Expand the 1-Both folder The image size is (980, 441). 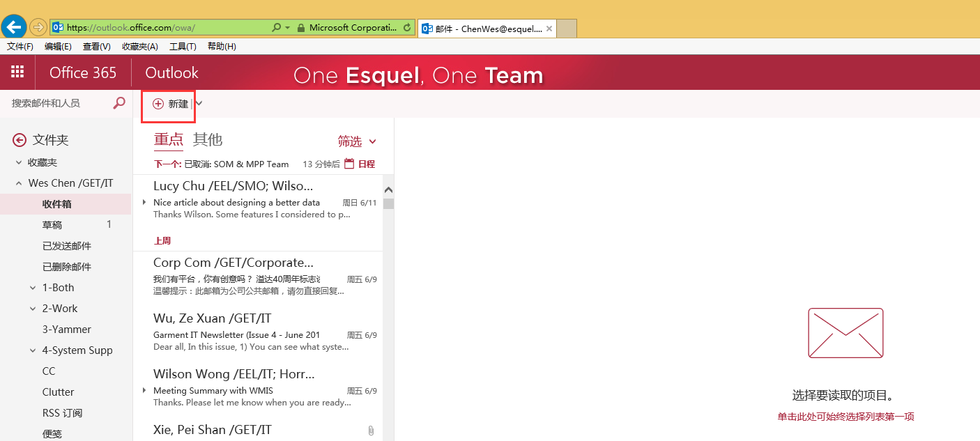pyautogui.click(x=33, y=288)
